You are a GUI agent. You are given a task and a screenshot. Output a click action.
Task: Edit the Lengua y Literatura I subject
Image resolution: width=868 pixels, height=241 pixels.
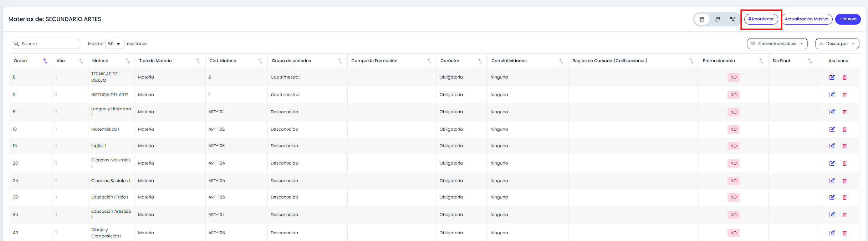pos(832,112)
